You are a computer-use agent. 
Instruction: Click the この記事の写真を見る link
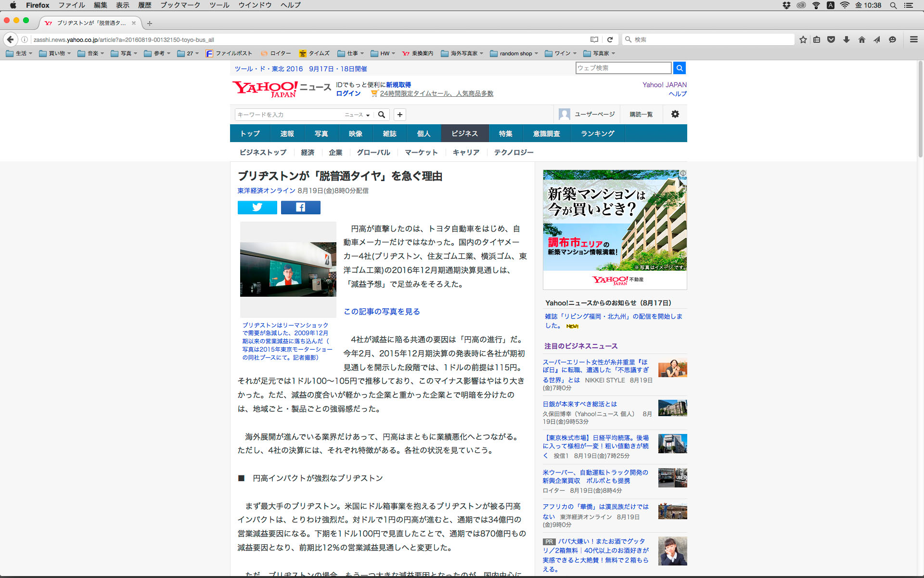point(382,312)
